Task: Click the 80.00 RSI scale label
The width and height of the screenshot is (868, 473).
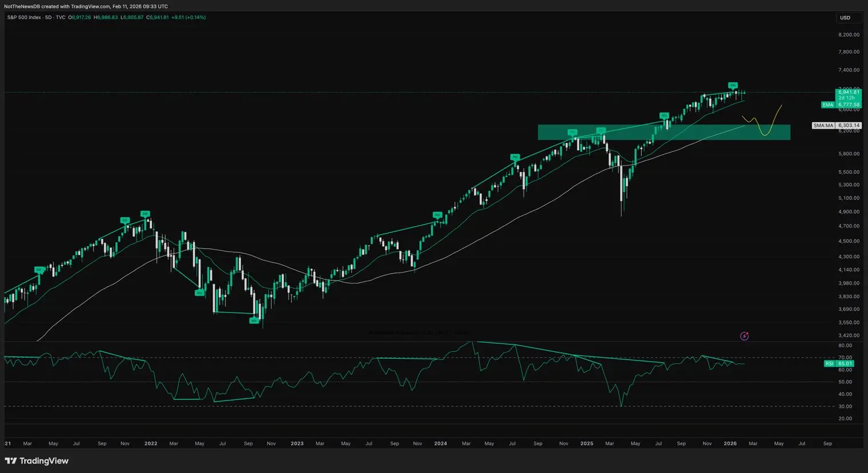Action: pos(845,346)
